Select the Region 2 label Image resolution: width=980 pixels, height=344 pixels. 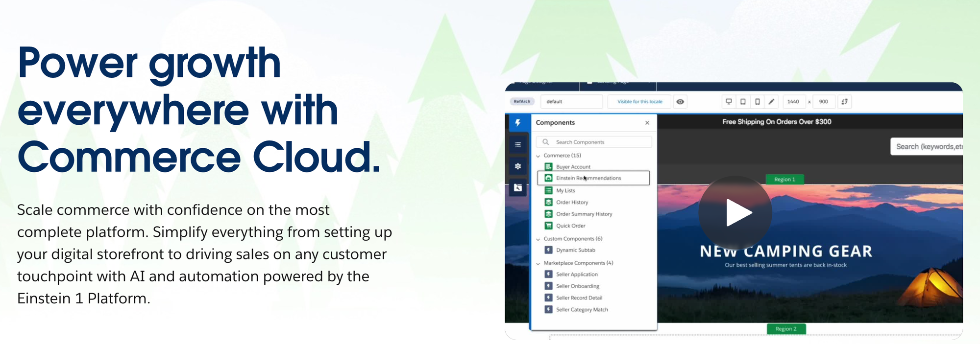pyautogui.click(x=786, y=329)
